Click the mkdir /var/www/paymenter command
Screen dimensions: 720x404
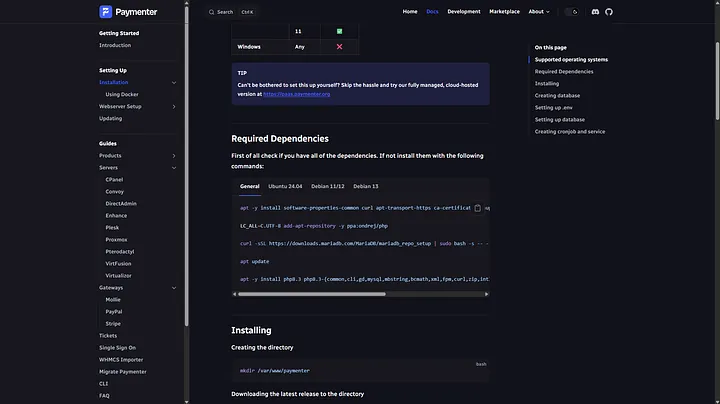click(275, 371)
